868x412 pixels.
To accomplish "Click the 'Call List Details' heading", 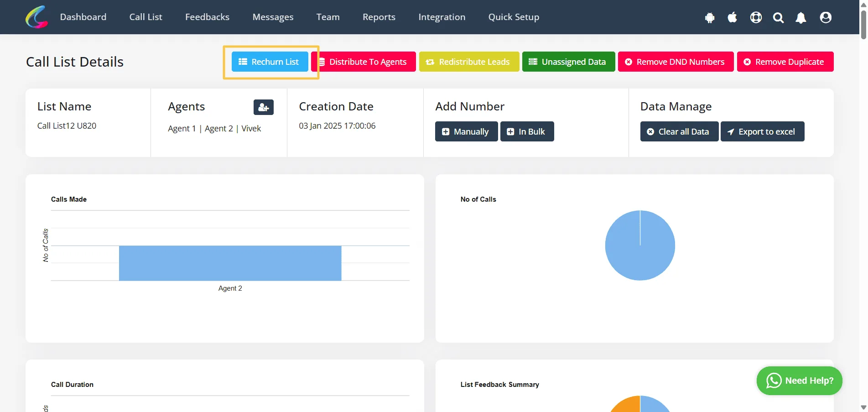I will (x=75, y=62).
